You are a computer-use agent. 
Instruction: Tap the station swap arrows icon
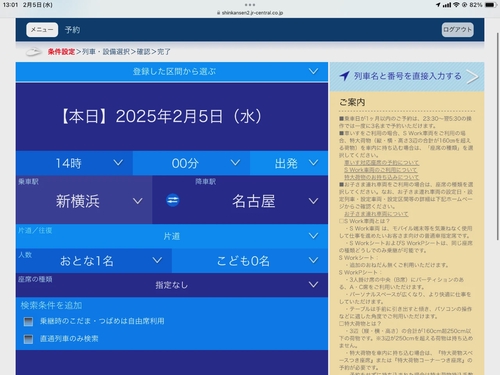point(173,200)
